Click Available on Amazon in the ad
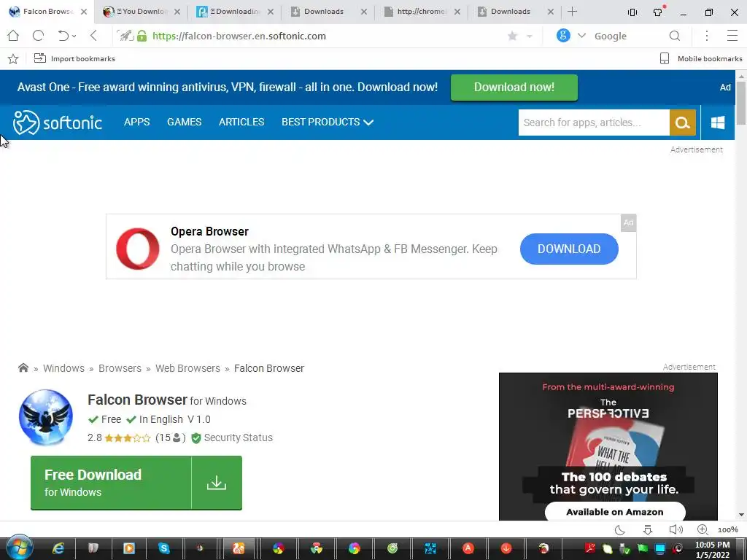747x560 pixels. (614, 512)
